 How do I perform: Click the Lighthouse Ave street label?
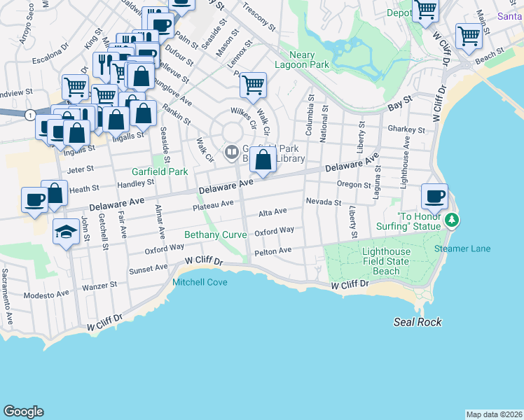[405, 162]
